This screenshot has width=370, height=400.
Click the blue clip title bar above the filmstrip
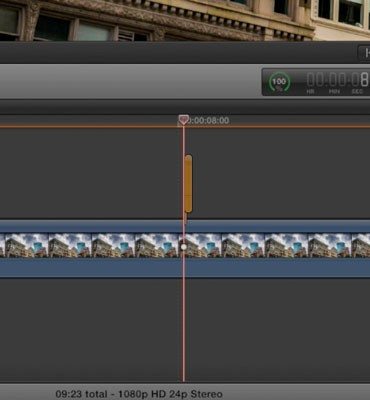[x=185, y=226]
